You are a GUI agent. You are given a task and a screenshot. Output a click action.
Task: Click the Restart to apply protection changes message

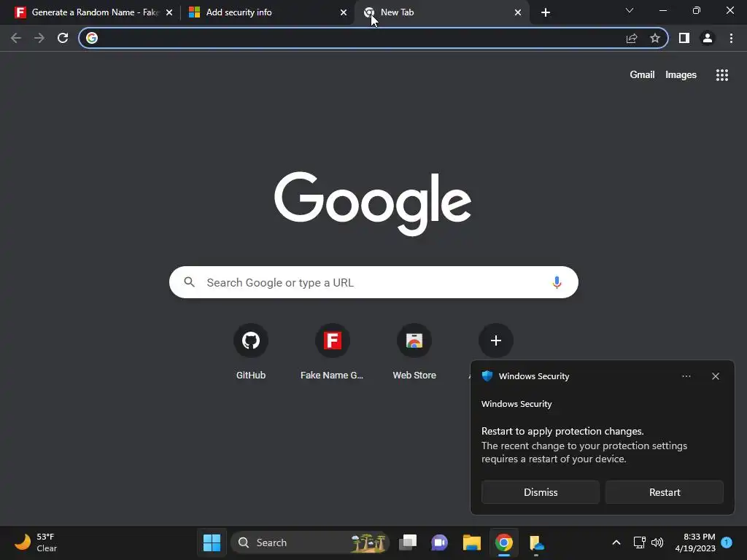pos(562,431)
